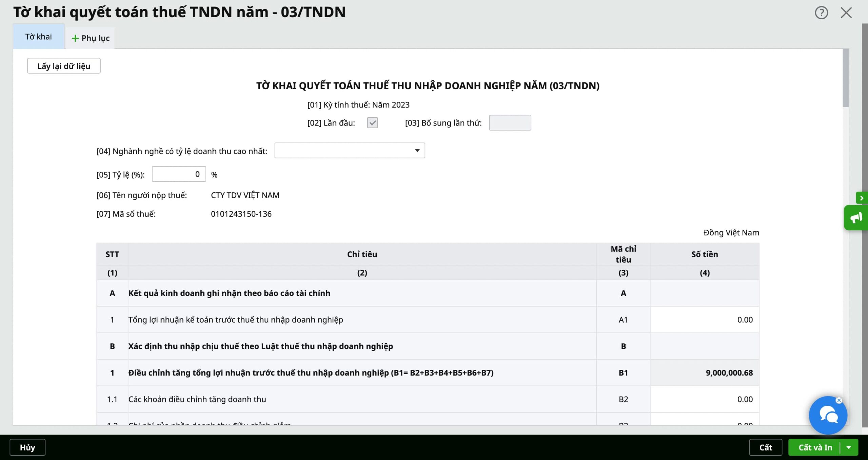Switch to the Tờ khai tab
This screenshot has width=868, height=460.
coord(38,37)
